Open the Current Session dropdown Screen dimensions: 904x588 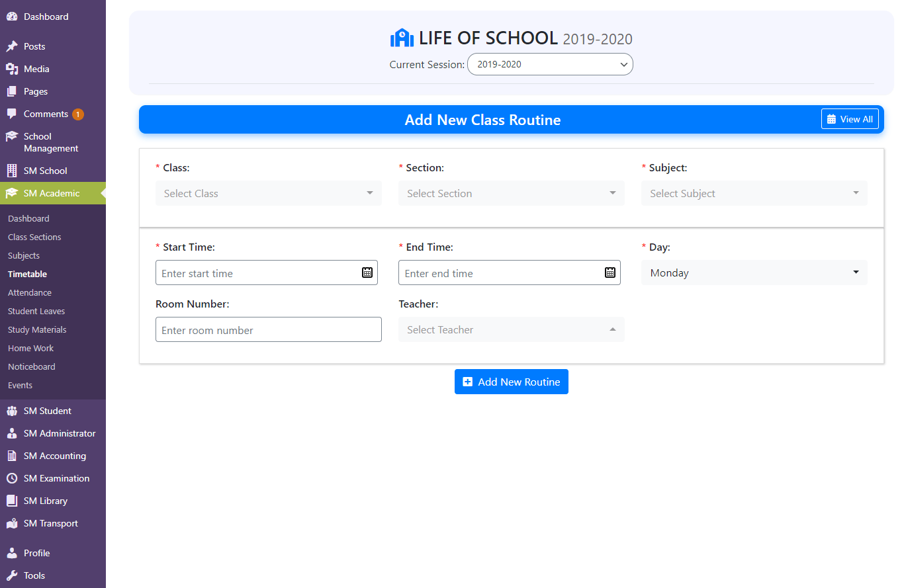tap(550, 64)
